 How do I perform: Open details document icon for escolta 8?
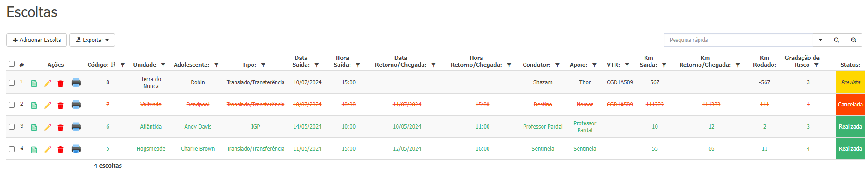34,83
